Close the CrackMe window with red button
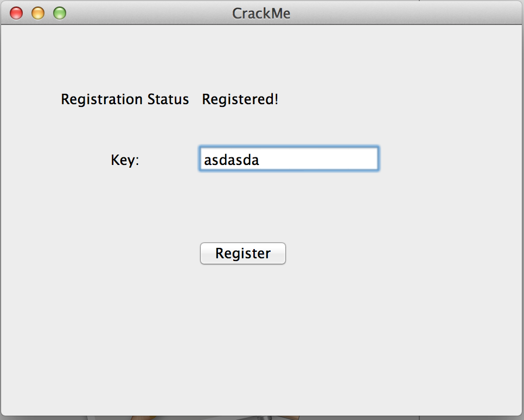The image size is (524, 420). [16, 14]
